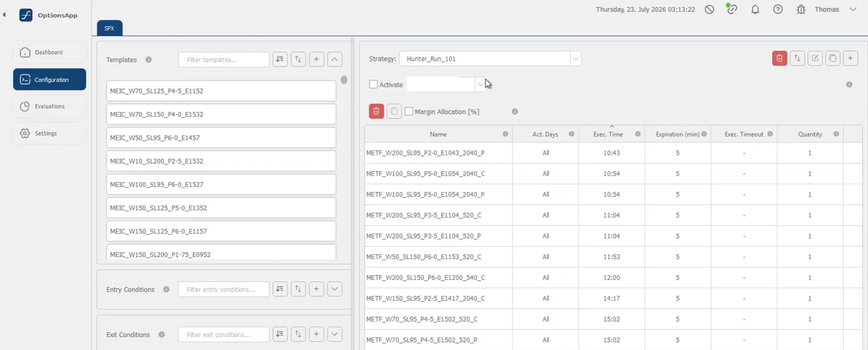Collapse the Templates panel
This screenshot has height=350, width=868.
335,59
